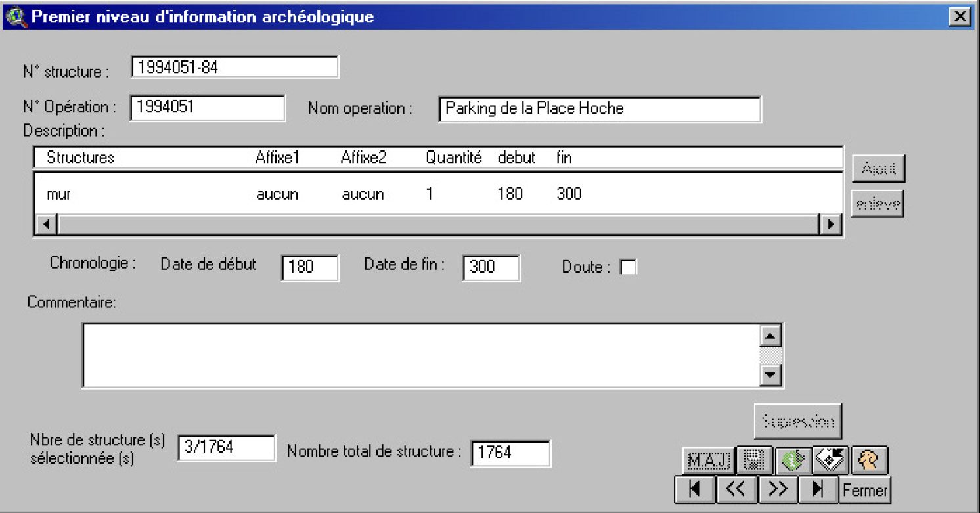Click the Affixe2 cell 'aucun' in mur row

coord(363,194)
